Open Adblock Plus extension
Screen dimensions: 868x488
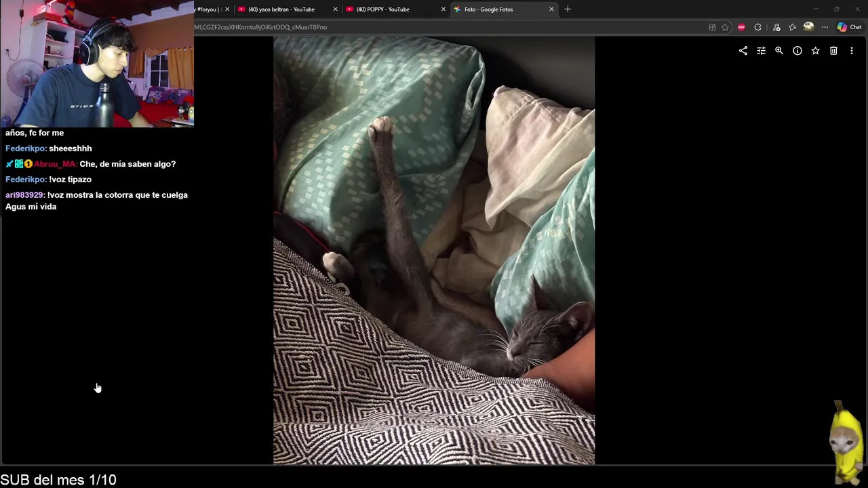[x=741, y=27]
